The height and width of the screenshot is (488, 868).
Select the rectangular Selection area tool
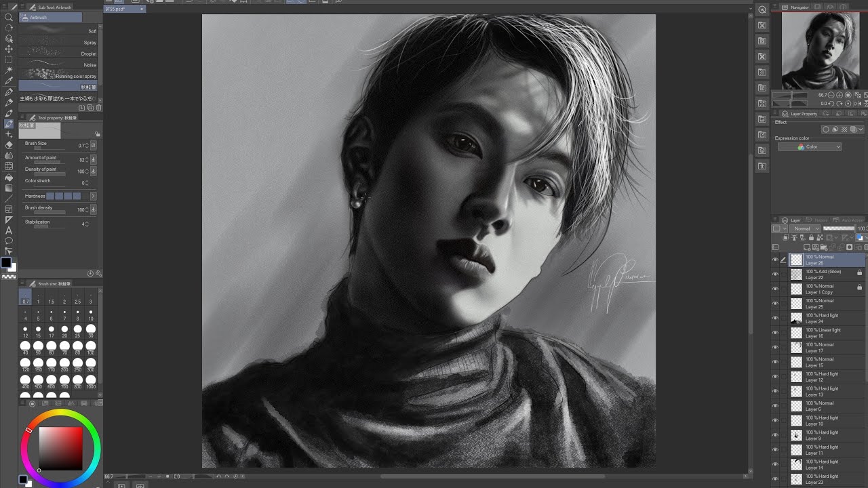tap(9, 60)
